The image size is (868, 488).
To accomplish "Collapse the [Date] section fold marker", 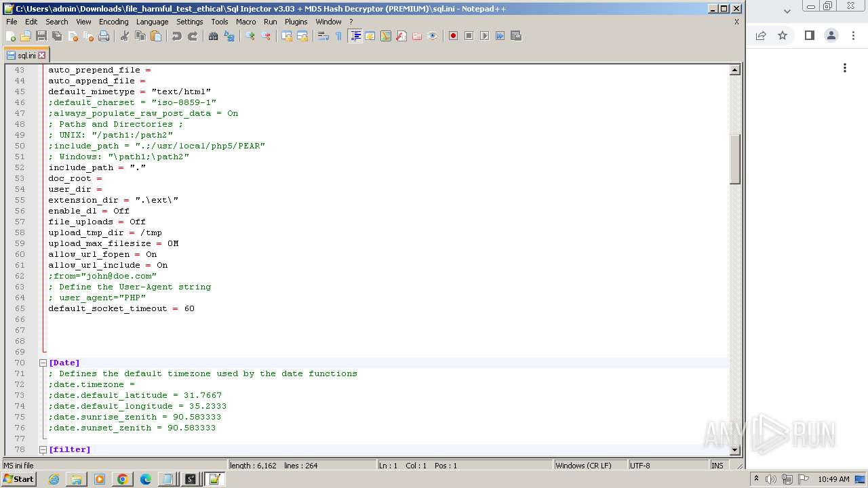I will tap(43, 363).
